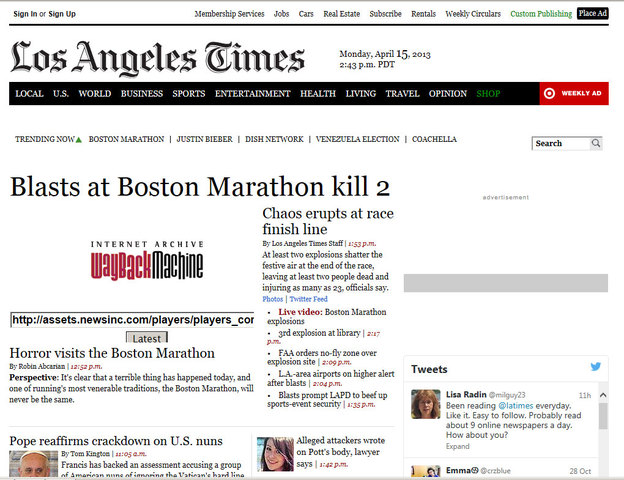Go to the Jobs section link
Image resolution: width=624 pixels, height=480 pixels.
281,14
